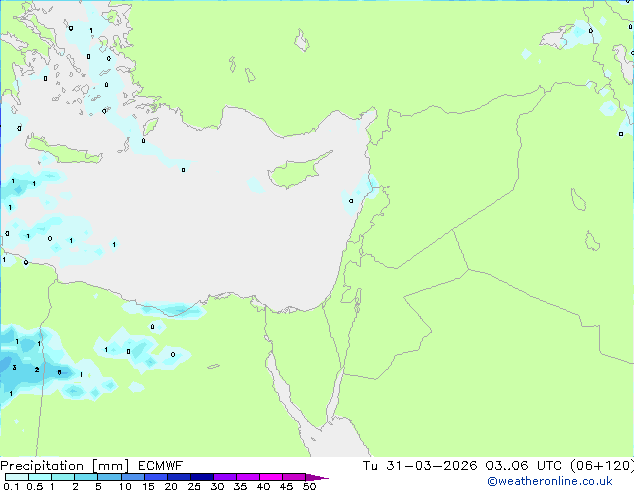Click the "0.5" legend scale label
The height and width of the screenshot is (490, 634).
tap(35, 486)
